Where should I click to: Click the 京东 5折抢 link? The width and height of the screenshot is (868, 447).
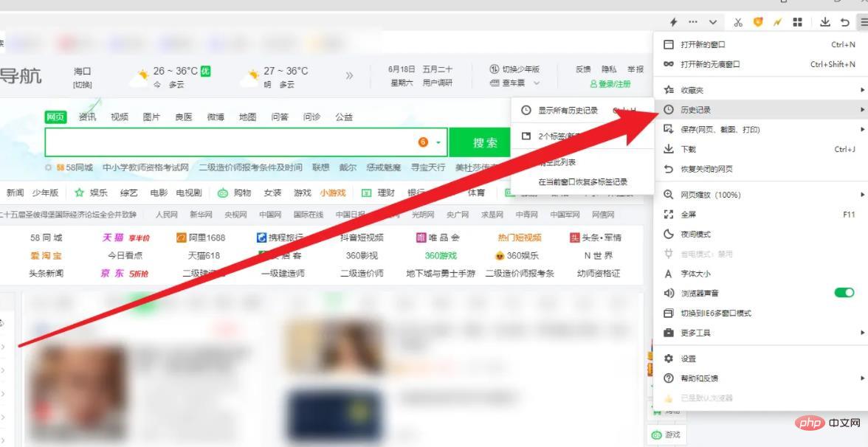pyautogui.click(x=125, y=273)
